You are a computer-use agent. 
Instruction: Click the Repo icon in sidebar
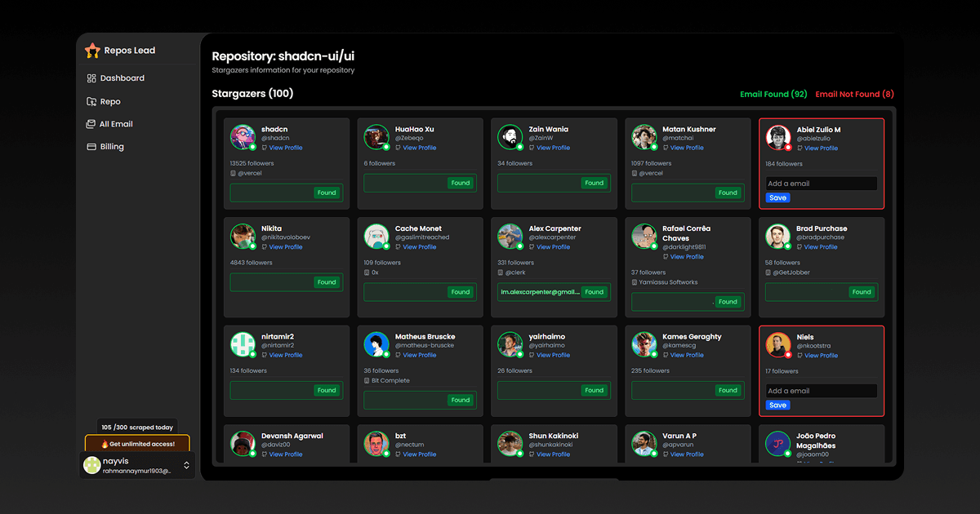(91, 102)
